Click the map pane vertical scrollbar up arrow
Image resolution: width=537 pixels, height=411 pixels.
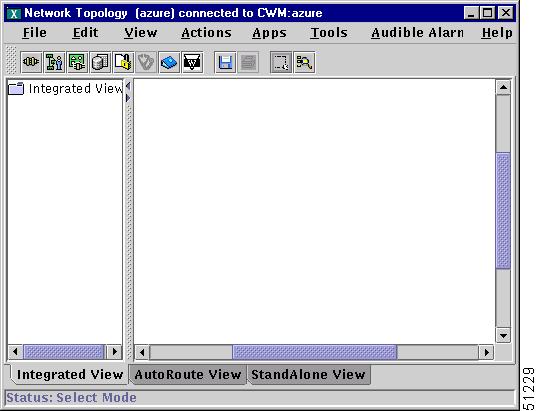503,87
